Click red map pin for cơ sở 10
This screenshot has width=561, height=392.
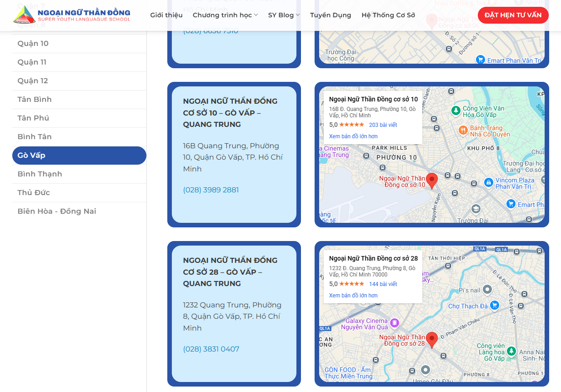coord(431,180)
